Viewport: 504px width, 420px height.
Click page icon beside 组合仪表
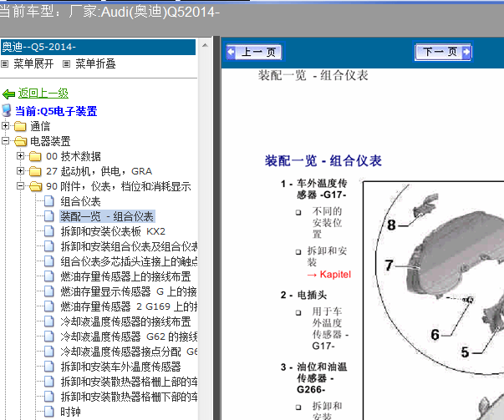click(x=48, y=201)
